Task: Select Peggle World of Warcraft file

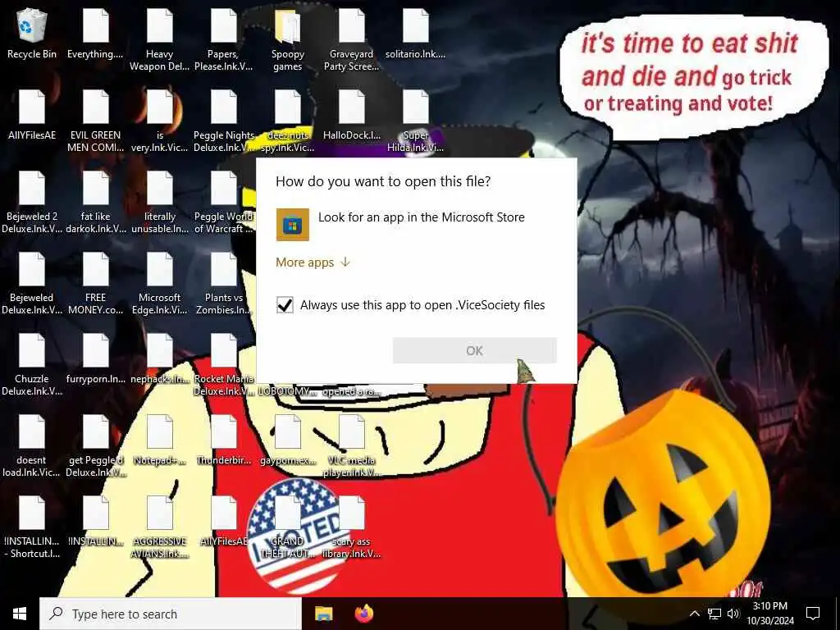Action: point(223,203)
